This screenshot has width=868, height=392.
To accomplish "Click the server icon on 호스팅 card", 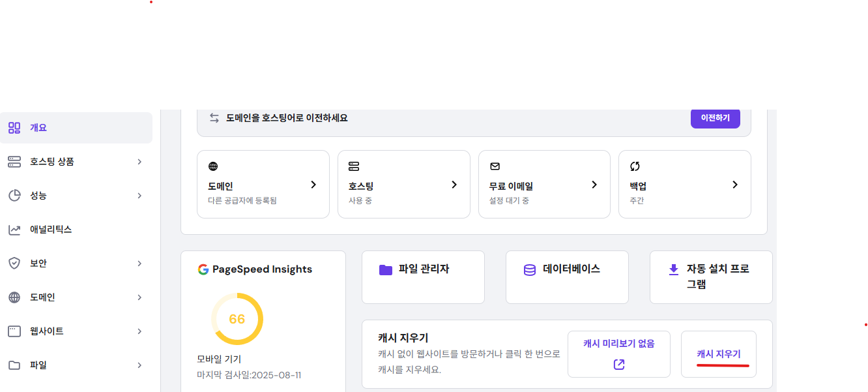I will pos(354,166).
